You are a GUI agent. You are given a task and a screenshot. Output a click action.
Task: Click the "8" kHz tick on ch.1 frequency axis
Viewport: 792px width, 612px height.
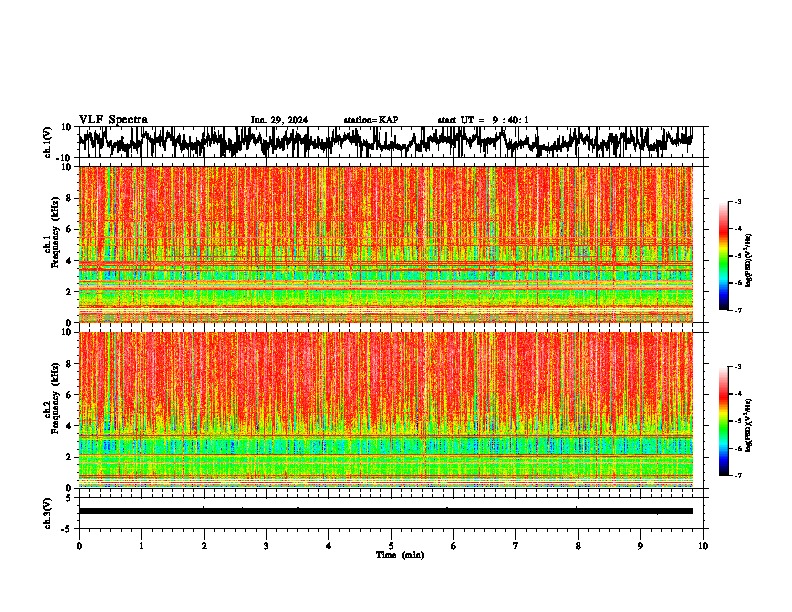tap(69, 198)
